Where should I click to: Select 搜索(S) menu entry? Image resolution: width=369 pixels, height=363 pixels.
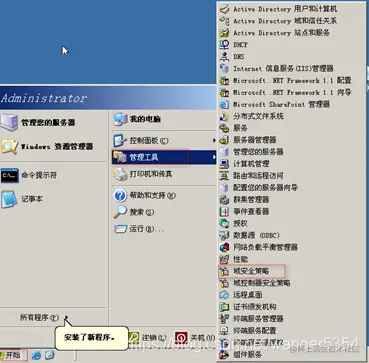[x=164, y=212]
